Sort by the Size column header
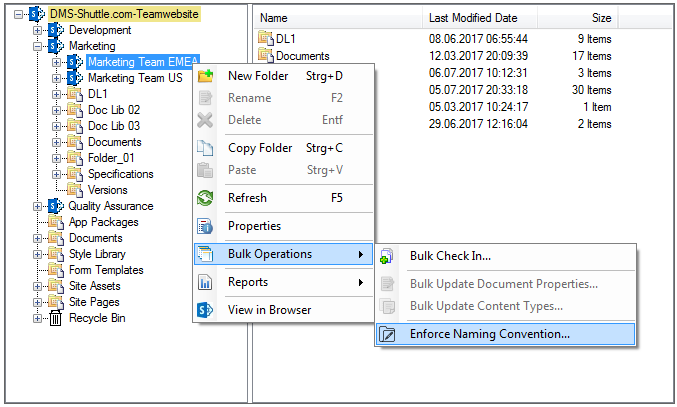Image resolution: width=677 pixels, height=407 pixels. (x=577, y=18)
